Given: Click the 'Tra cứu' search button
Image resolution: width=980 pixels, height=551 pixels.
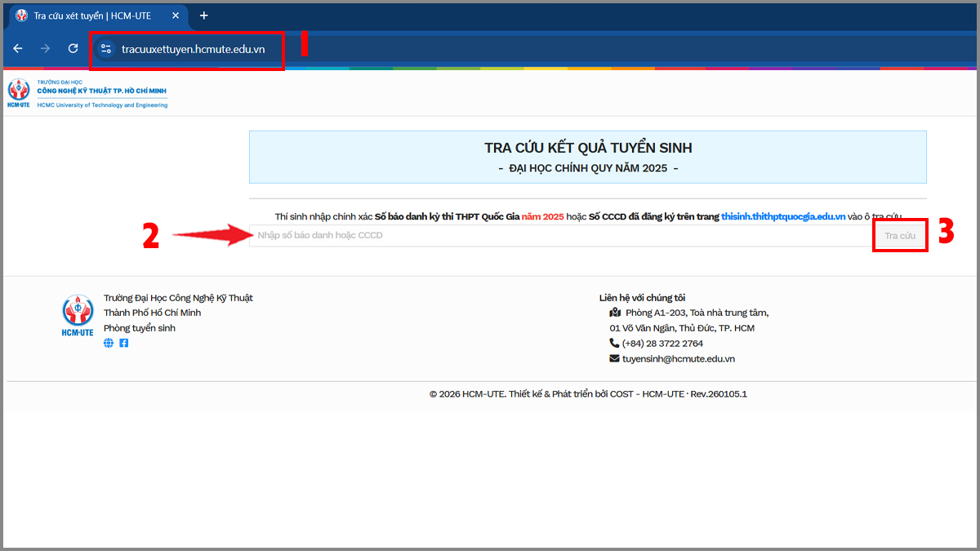Looking at the screenshot, I should tap(901, 236).
